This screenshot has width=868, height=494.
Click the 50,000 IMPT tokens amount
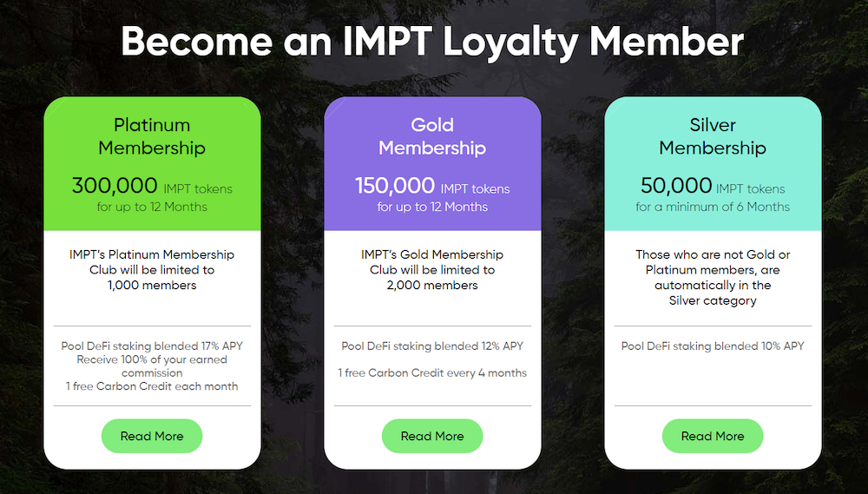pyautogui.click(x=713, y=186)
